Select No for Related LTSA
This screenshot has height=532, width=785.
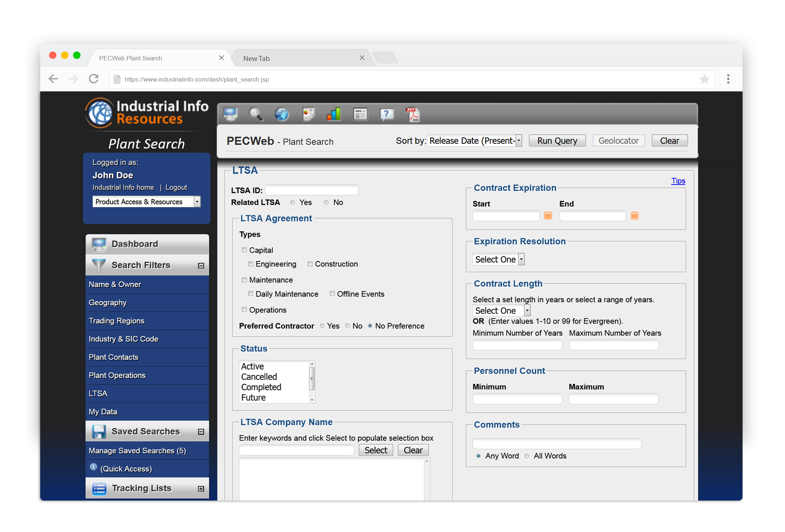326,203
